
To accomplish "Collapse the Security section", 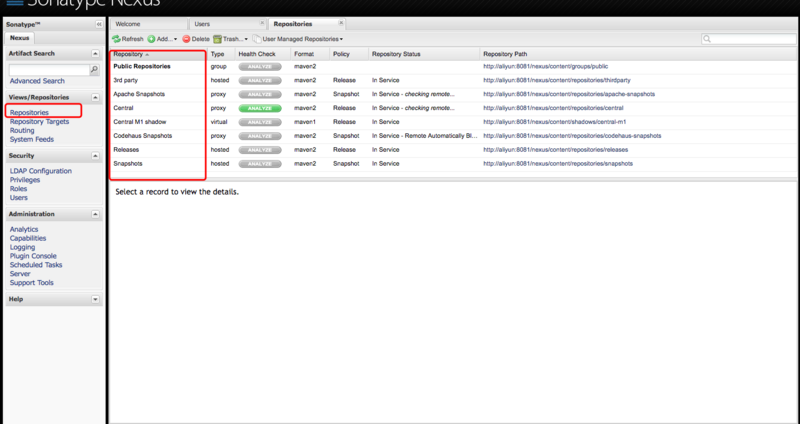I will (95, 156).
